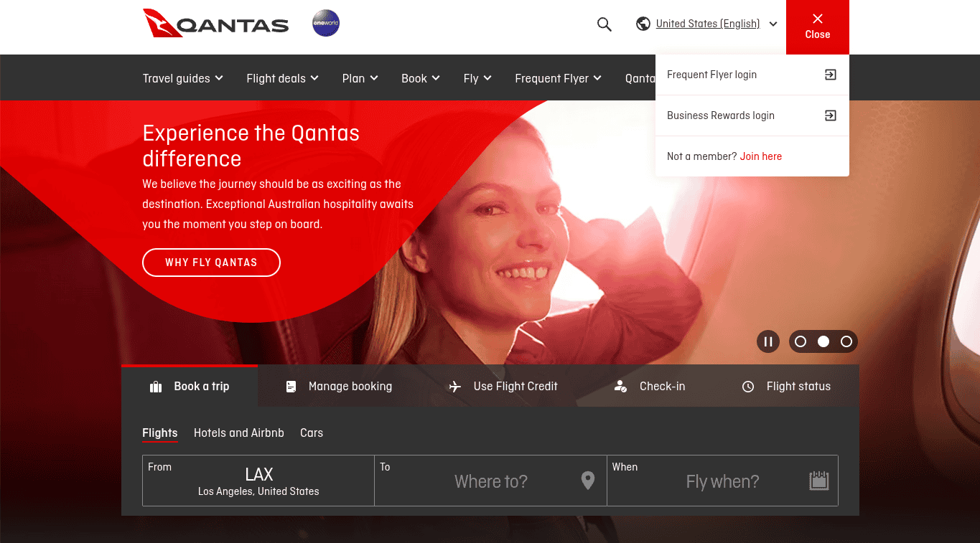Image resolution: width=980 pixels, height=543 pixels.
Task: Click the Flight status clock icon
Action: click(x=748, y=387)
